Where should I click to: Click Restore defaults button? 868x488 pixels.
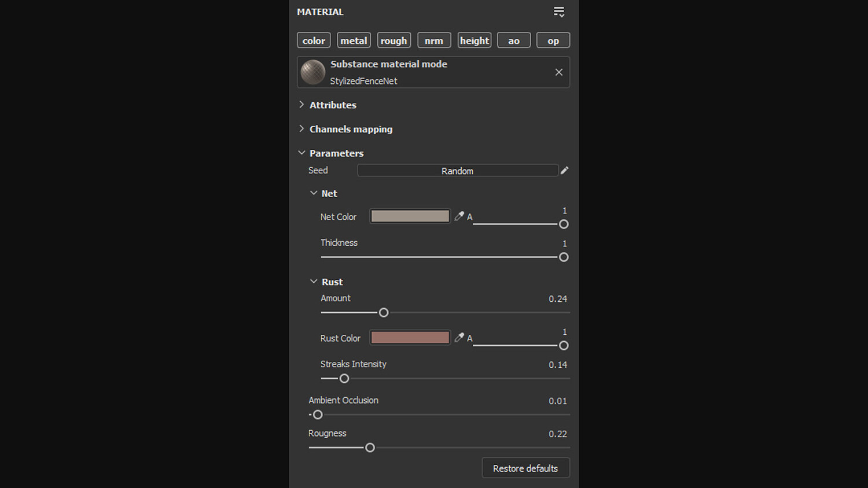[525, 468]
